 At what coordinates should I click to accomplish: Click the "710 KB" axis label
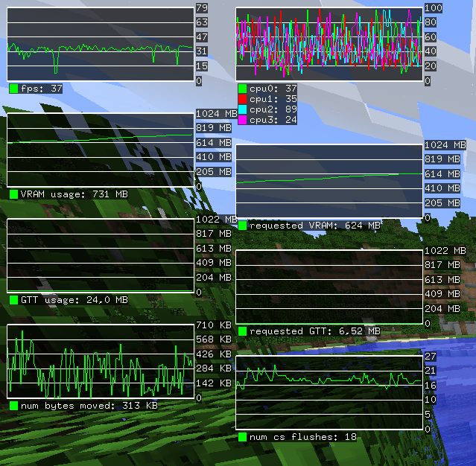[213, 325]
